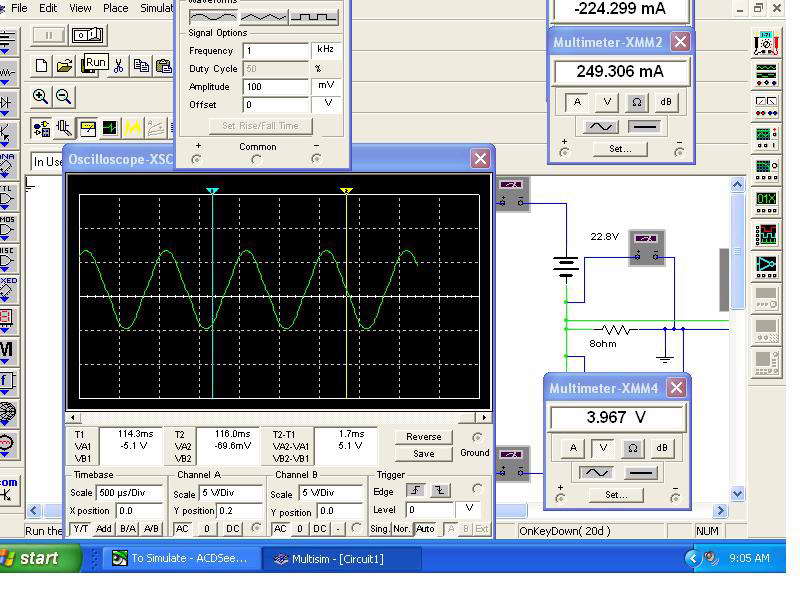This screenshot has height=600, width=800.
Task: Toggle the instruments toolbar icon
Action: [87, 128]
